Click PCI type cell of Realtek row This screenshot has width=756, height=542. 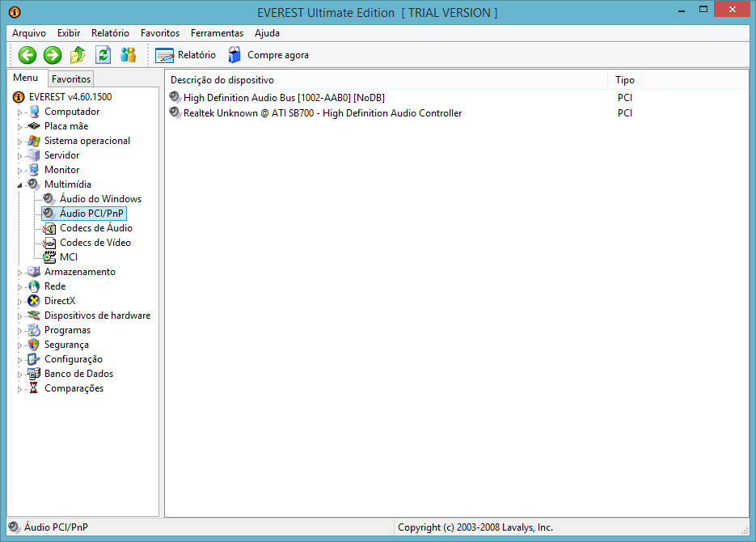click(625, 112)
